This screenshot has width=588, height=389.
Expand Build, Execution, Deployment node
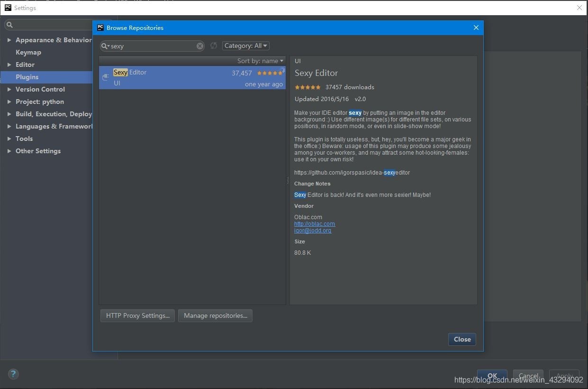(9, 114)
